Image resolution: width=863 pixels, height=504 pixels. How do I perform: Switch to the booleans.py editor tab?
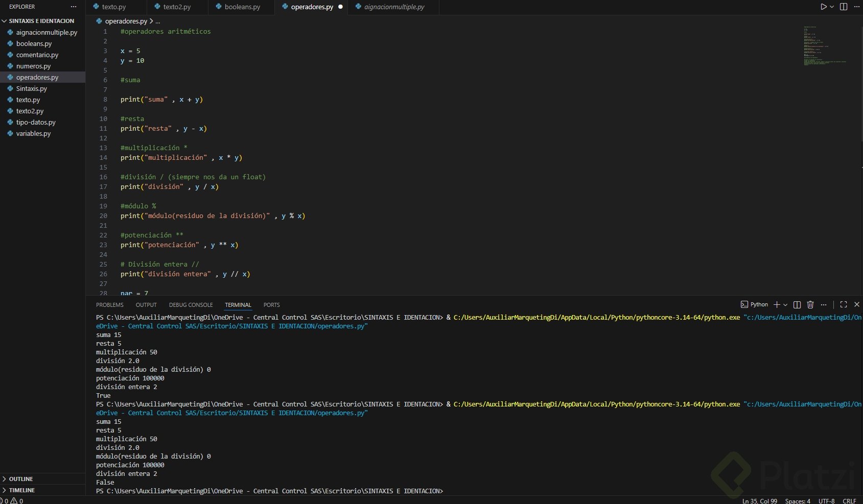242,7
